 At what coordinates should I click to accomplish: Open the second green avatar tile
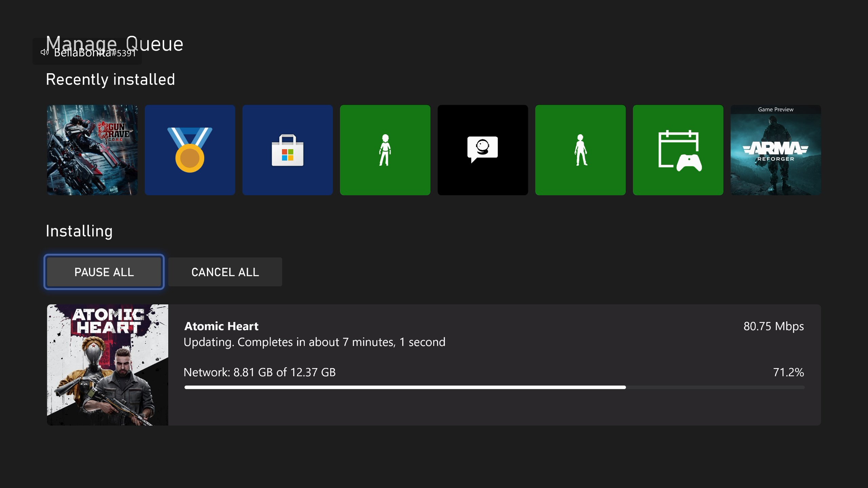tap(580, 150)
